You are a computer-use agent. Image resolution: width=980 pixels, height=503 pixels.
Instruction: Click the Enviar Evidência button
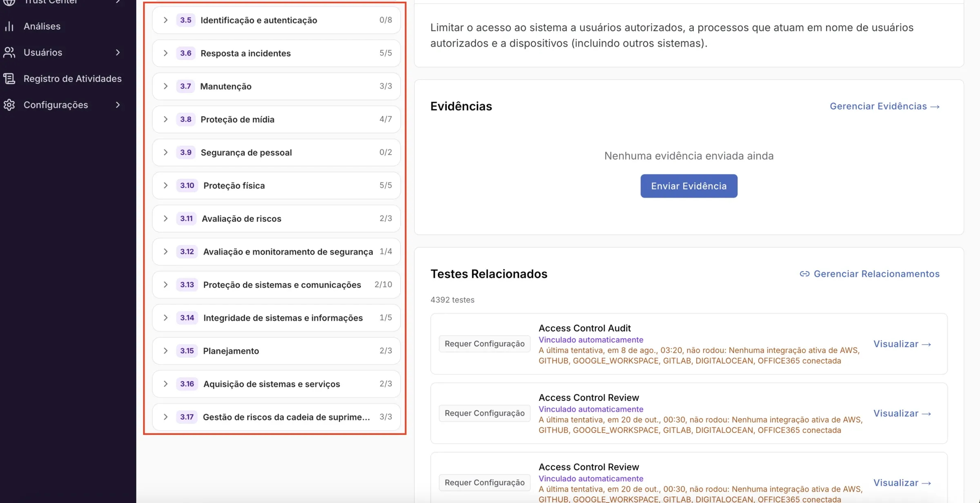689,186
